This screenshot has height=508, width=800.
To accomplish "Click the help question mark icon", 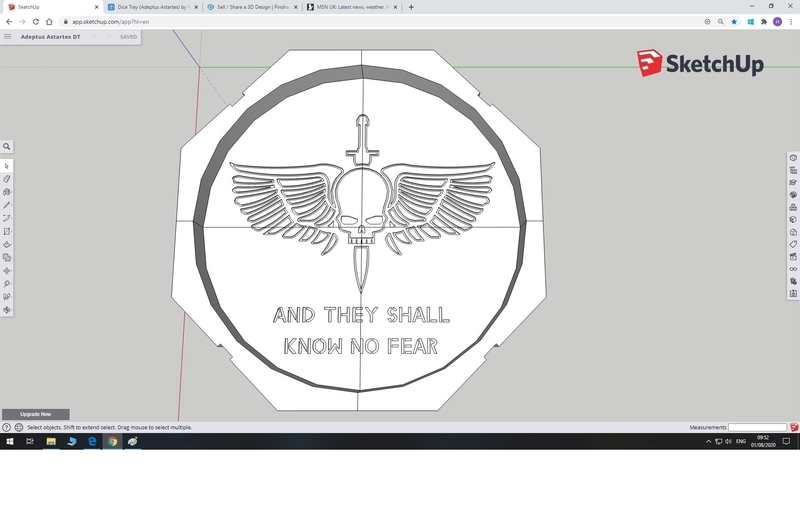I will (x=6, y=427).
